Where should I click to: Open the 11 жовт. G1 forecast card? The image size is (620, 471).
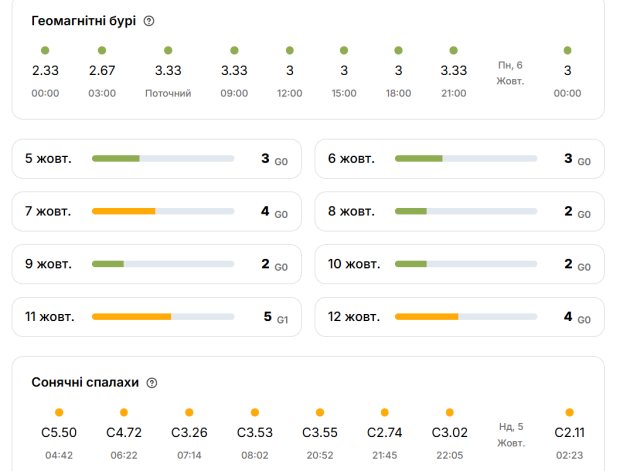[156, 317]
